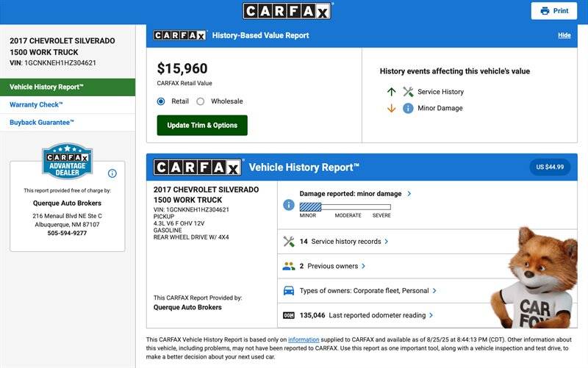588x368 pixels.
Task: Click the green up arrow beside Service History
Action: click(x=392, y=92)
